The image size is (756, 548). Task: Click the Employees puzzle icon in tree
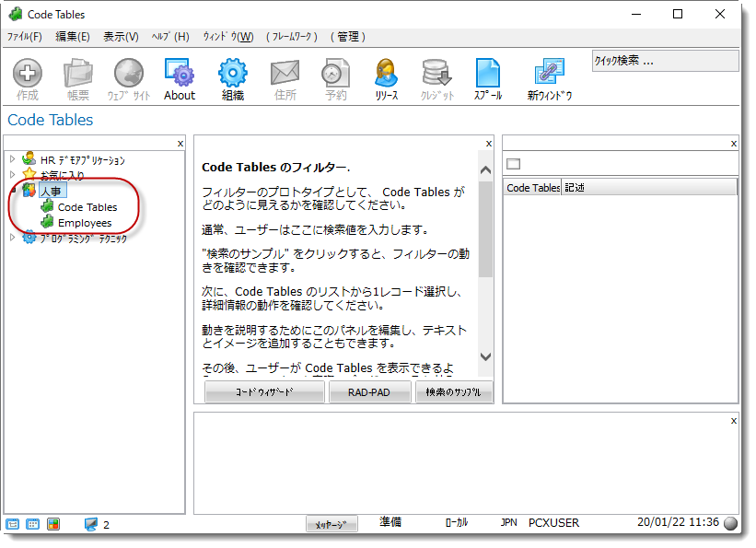point(47,222)
